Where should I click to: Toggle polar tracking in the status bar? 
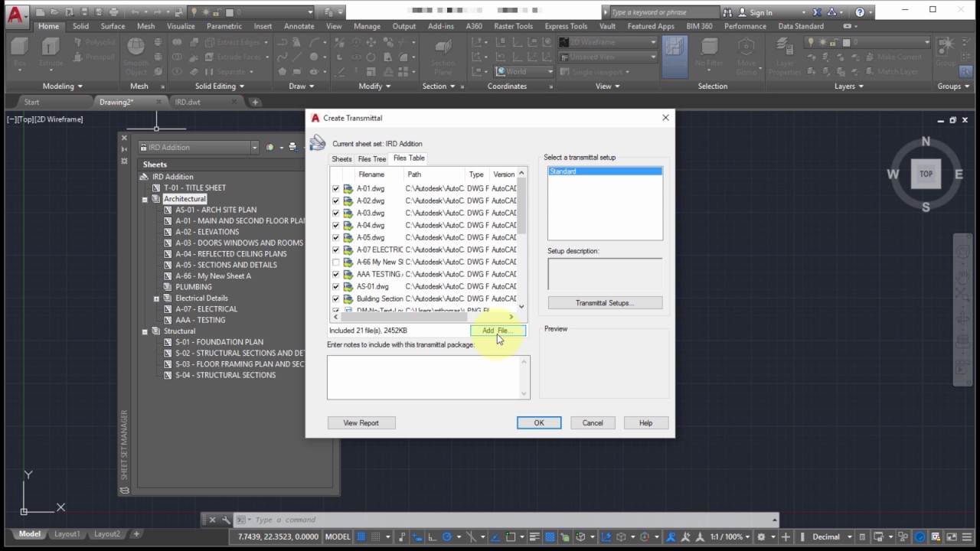(x=446, y=536)
